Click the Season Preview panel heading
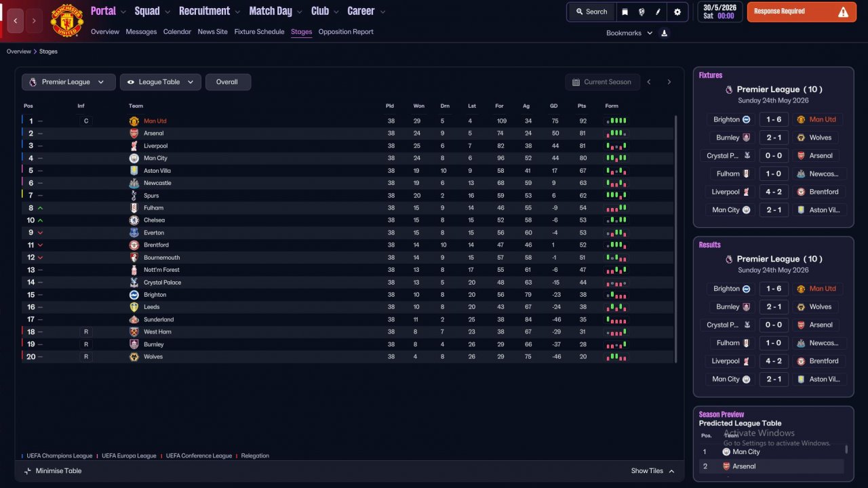This screenshot has width=868, height=488. (x=722, y=414)
